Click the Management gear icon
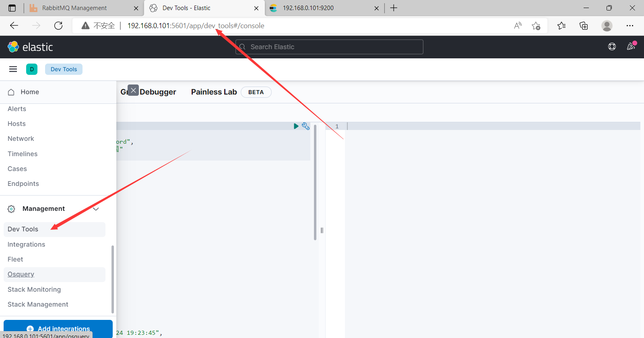644x338 pixels. point(11,209)
